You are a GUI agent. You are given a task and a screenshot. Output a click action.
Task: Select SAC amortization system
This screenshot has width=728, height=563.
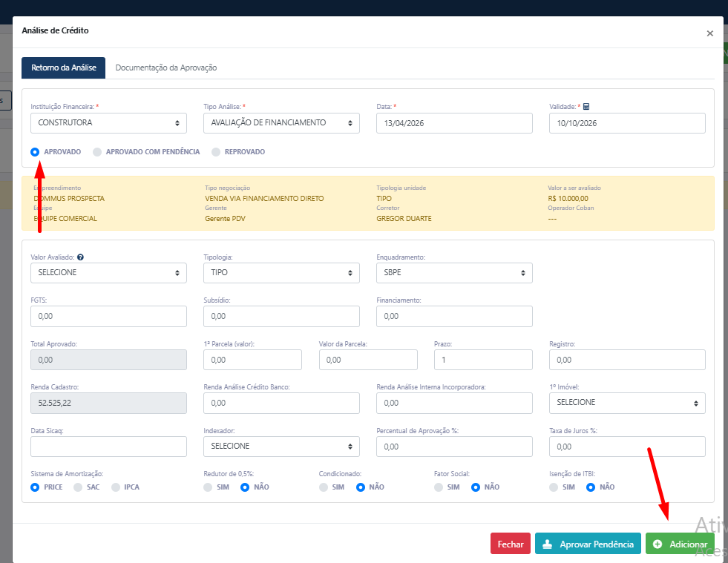point(78,487)
